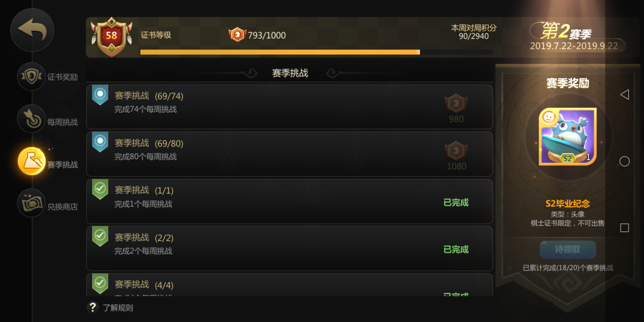Tap the 1080 points reward medal

[456, 150]
